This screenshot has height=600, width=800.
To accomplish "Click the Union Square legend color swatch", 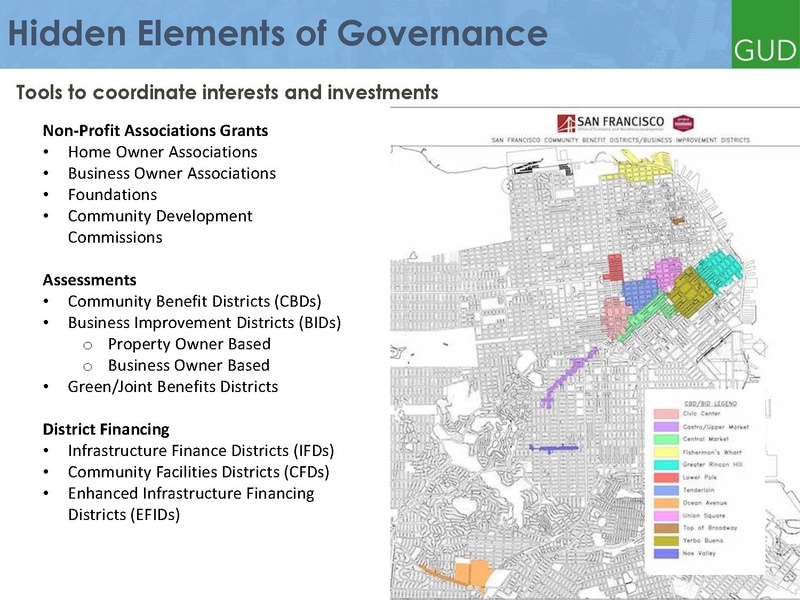I will coord(666,516).
